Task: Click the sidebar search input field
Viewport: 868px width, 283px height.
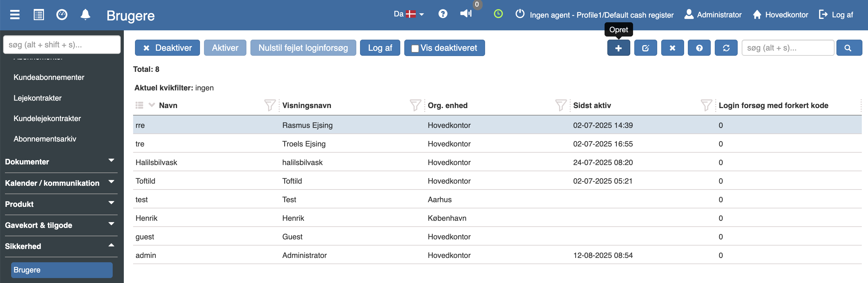Action: (x=62, y=45)
